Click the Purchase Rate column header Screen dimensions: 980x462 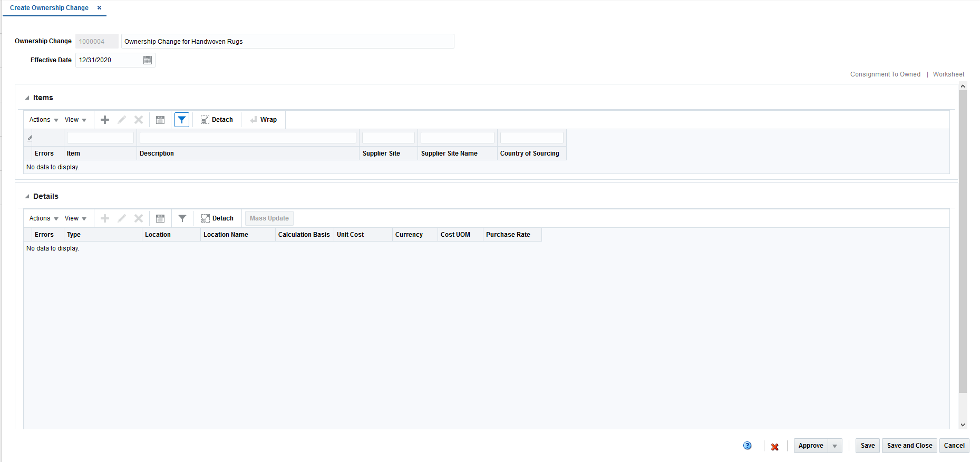[512, 235]
